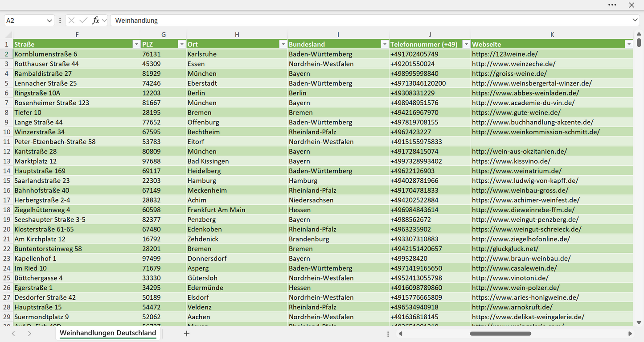Expand the formula bar chevron
Viewport: 644px width, 342px height.
(x=635, y=21)
